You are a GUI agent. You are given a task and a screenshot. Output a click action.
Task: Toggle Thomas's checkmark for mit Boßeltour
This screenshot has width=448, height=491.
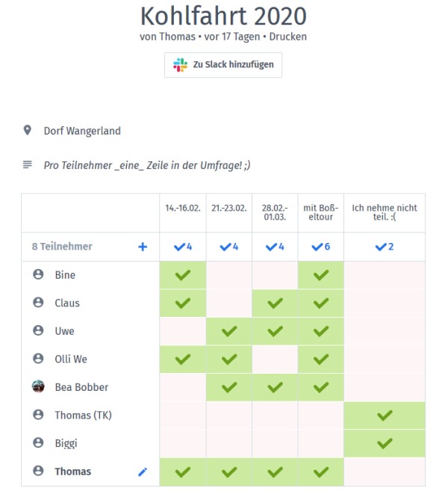321,472
